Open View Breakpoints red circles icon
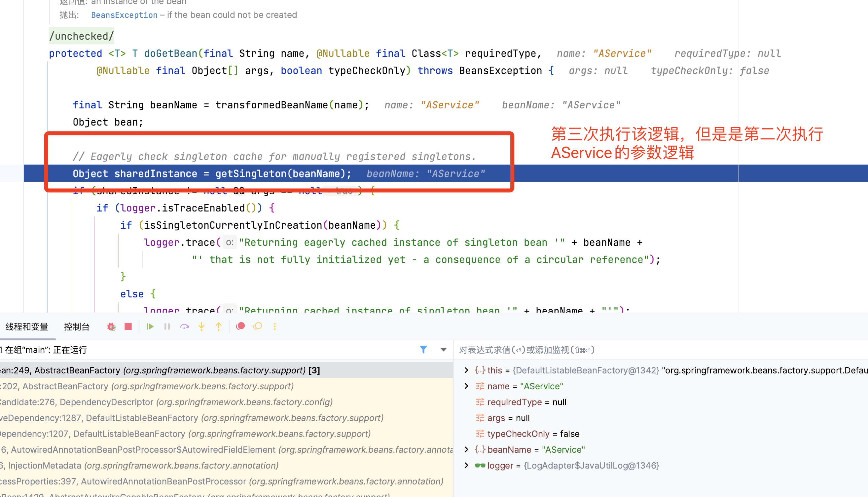 click(240, 326)
